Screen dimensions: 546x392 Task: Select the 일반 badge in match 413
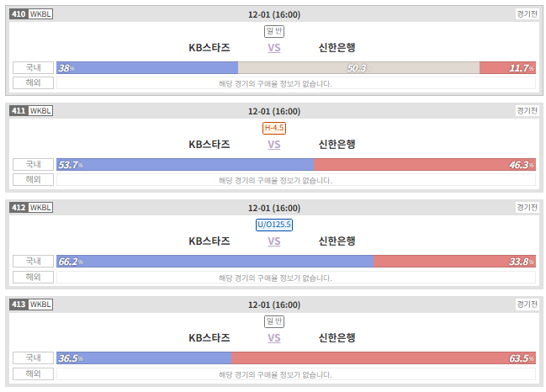(274, 321)
